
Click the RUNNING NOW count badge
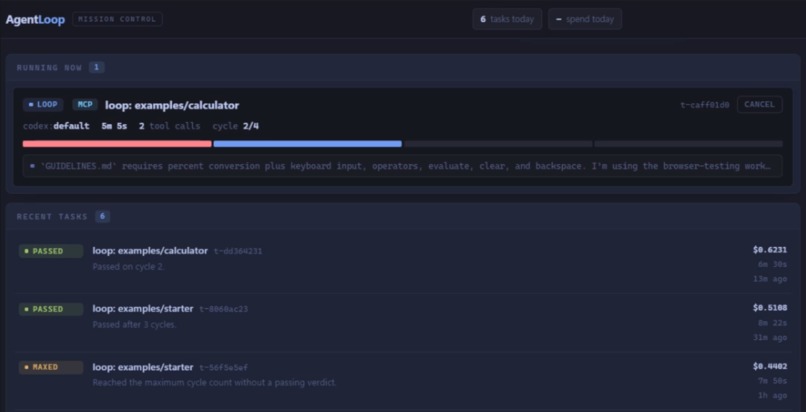coord(97,67)
